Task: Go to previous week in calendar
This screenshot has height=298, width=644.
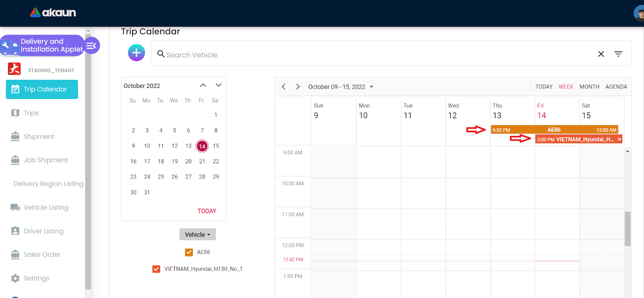Action: [x=284, y=87]
